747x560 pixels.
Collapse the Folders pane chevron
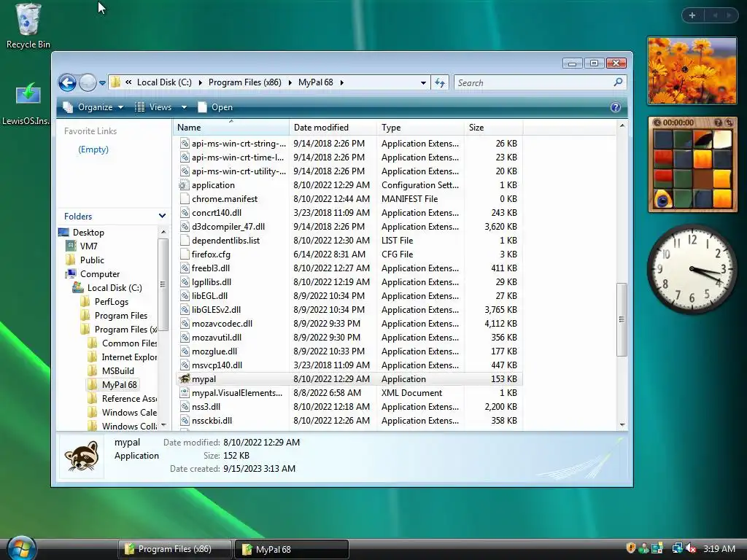pos(162,216)
